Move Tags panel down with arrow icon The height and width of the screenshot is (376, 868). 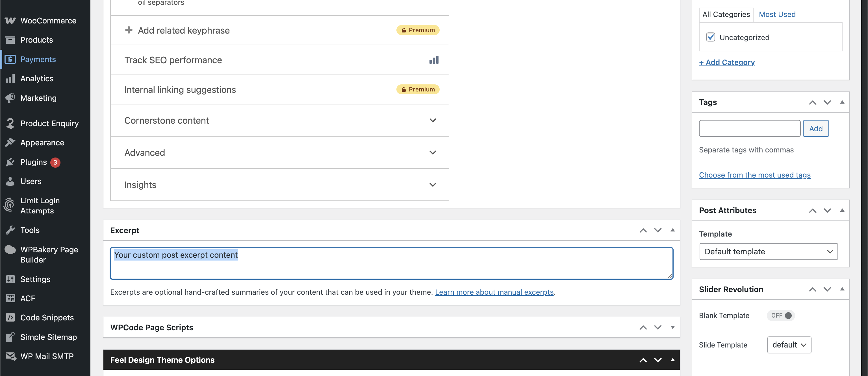tap(827, 102)
